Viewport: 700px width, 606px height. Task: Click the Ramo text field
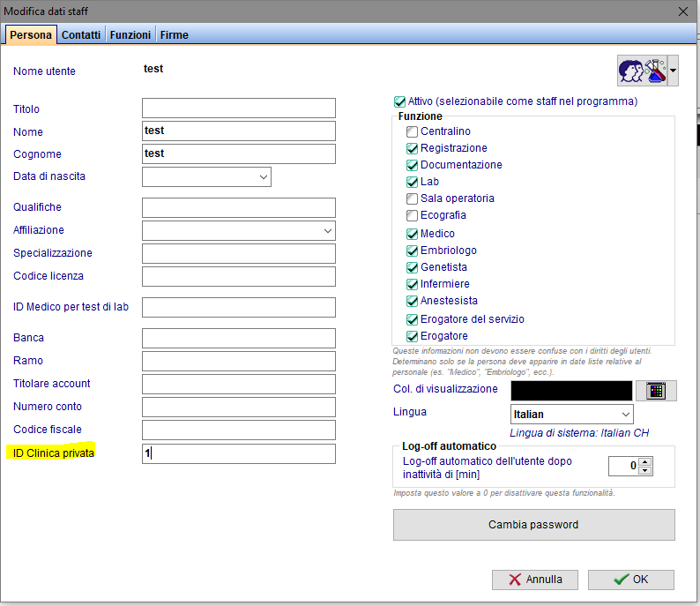[239, 362]
